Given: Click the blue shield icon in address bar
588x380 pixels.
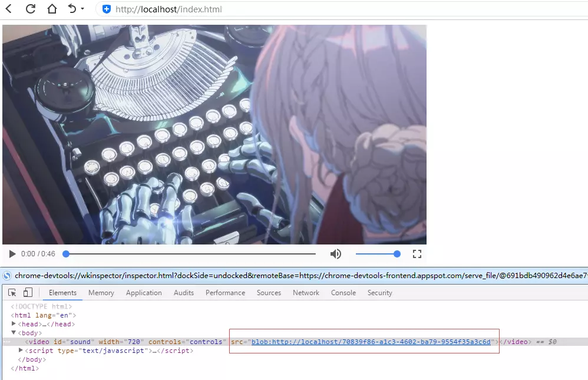Looking at the screenshot, I should [x=106, y=9].
